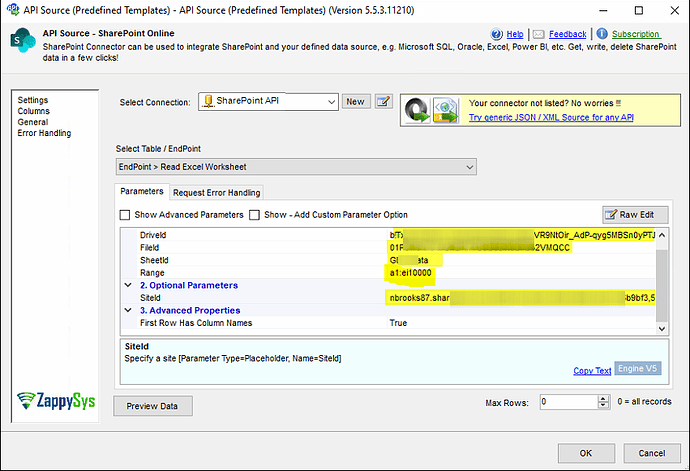Collapse the 3. Advanced Properties section
690x471 pixels.
click(x=128, y=310)
